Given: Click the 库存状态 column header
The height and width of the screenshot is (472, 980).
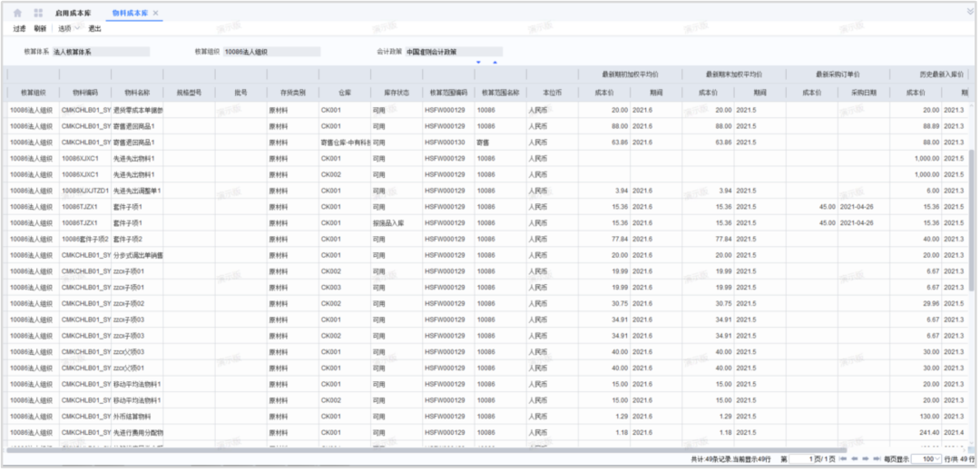Looking at the screenshot, I should coord(397,93).
